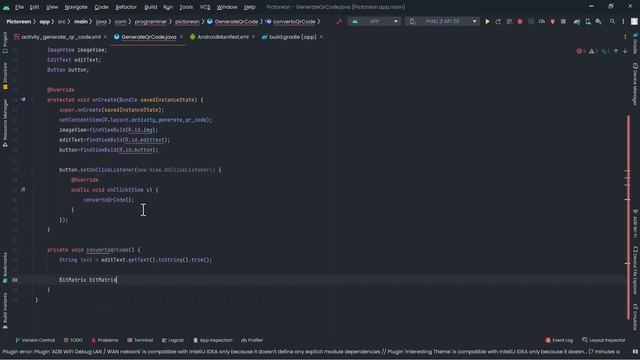The height and width of the screenshot is (360, 640).
Task: Open the Problems tool window
Action: click(x=104, y=340)
